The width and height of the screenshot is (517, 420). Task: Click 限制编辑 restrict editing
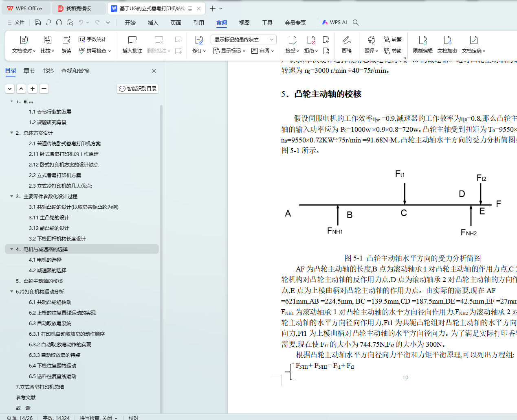coord(423,44)
